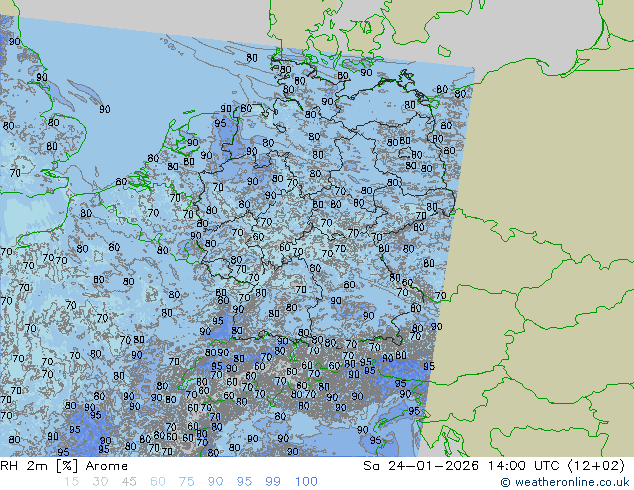Click the "14:00 UTC (12+02)" forecast time
This screenshot has height=490, width=634.
pos(556,466)
